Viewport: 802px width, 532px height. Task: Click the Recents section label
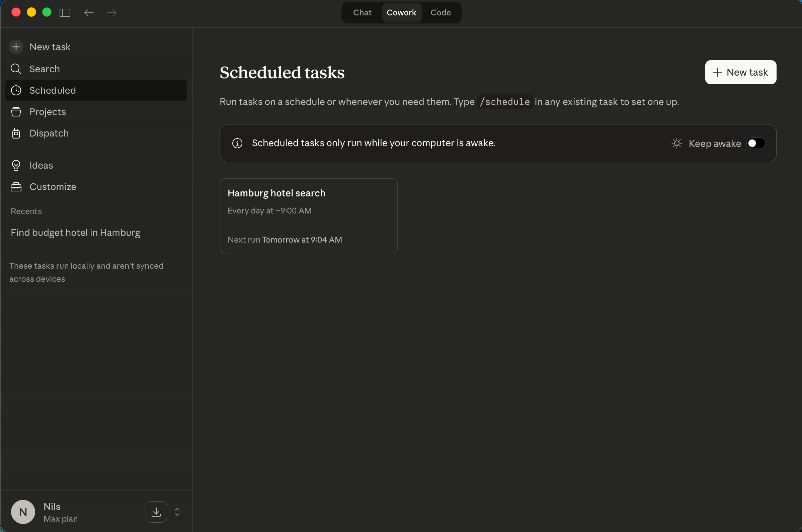point(26,211)
